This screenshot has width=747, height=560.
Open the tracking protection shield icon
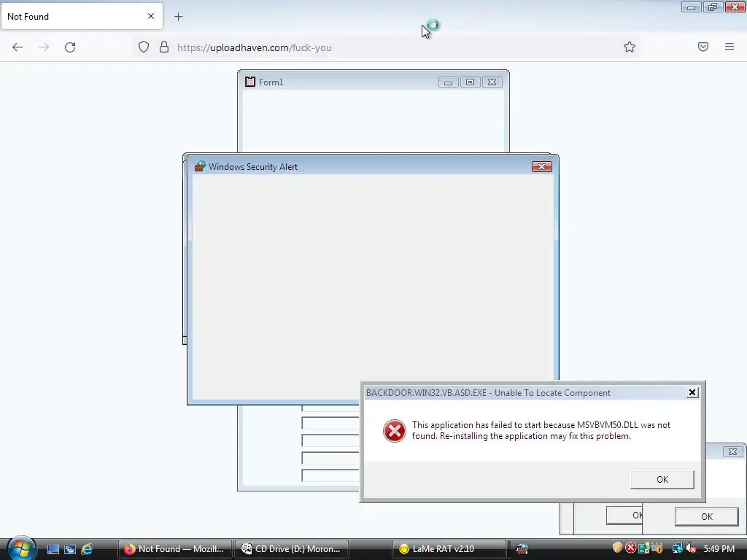tap(144, 47)
